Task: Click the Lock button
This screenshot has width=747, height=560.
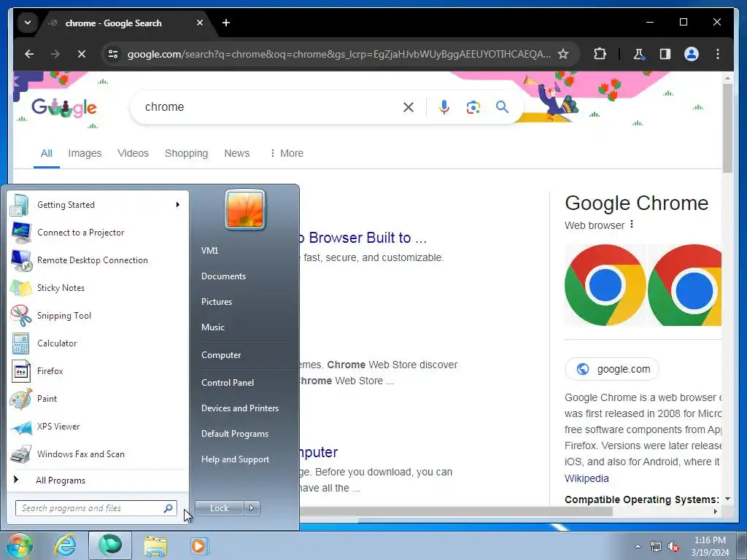Action: pyautogui.click(x=219, y=508)
